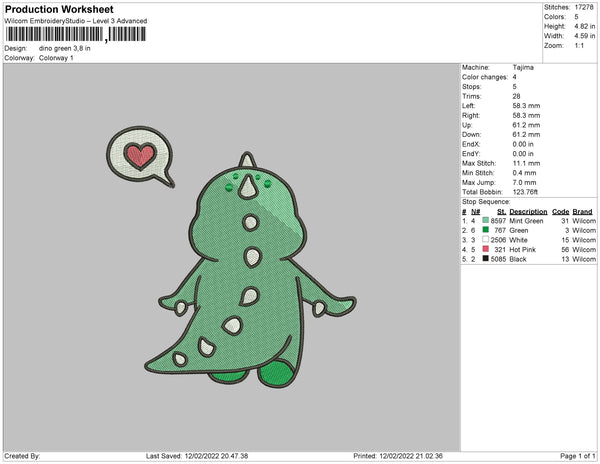Screen dimensions: 600x464
Task: Click the 'Black' description row
Action: pyautogui.click(x=518, y=259)
